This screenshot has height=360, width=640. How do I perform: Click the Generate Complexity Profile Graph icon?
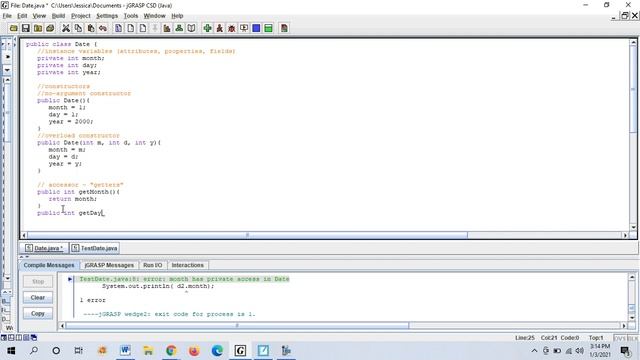pyautogui.click(x=167, y=28)
